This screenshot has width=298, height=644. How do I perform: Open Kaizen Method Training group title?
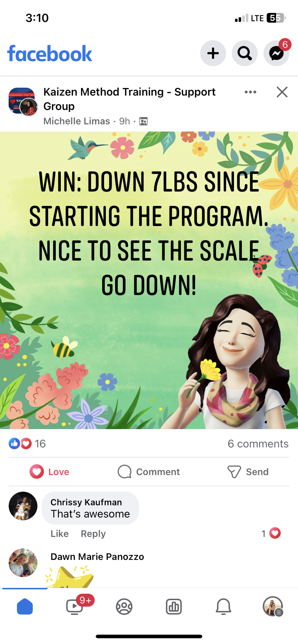[x=130, y=99]
